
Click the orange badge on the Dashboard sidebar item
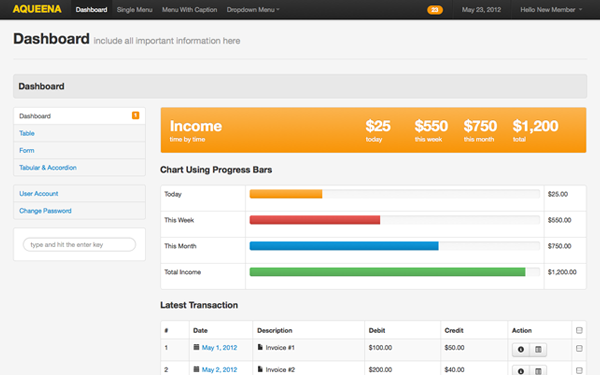tap(135, 115)
